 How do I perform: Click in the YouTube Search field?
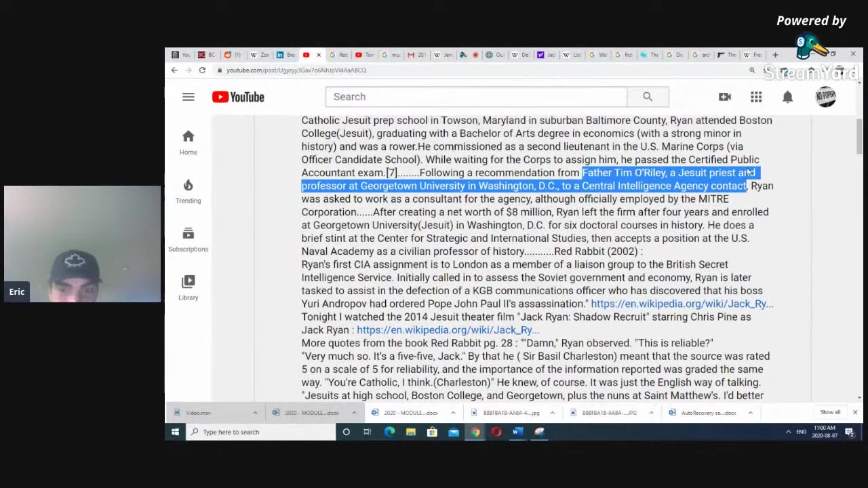tap(476, 97)
